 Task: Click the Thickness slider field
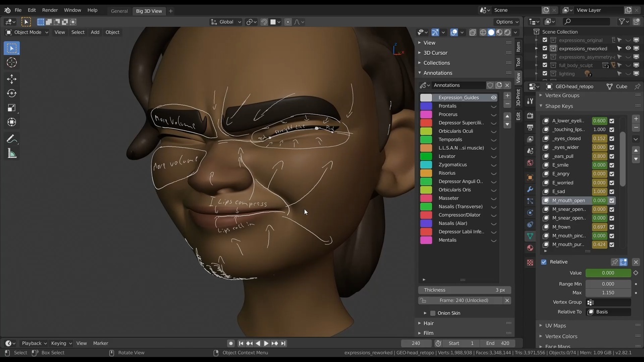pos(464,290)
